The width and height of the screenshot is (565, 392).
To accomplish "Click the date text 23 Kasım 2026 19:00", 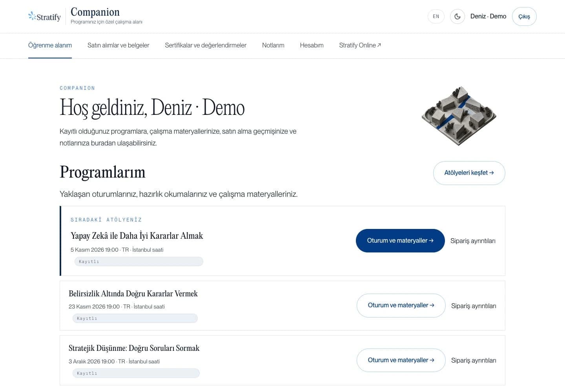I will point(94,307).
